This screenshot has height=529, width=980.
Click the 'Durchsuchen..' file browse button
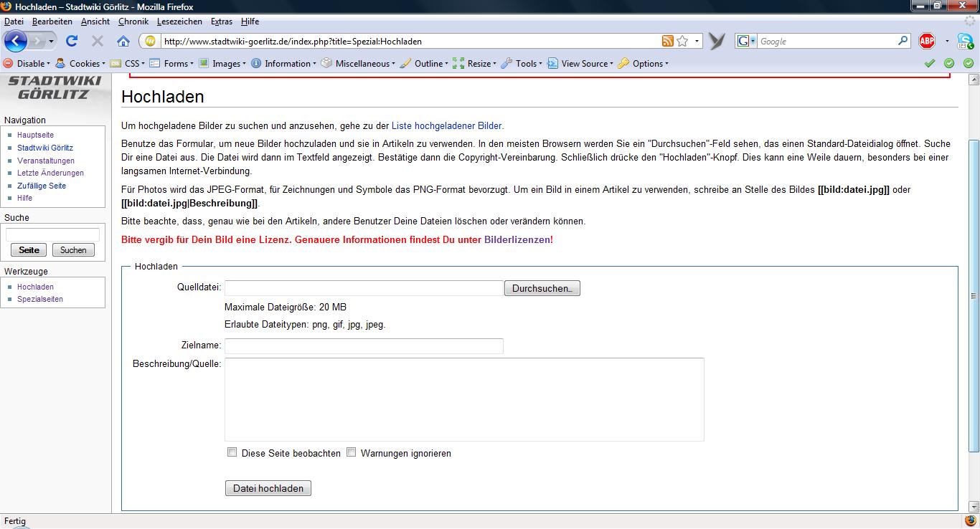pos(542,288)
